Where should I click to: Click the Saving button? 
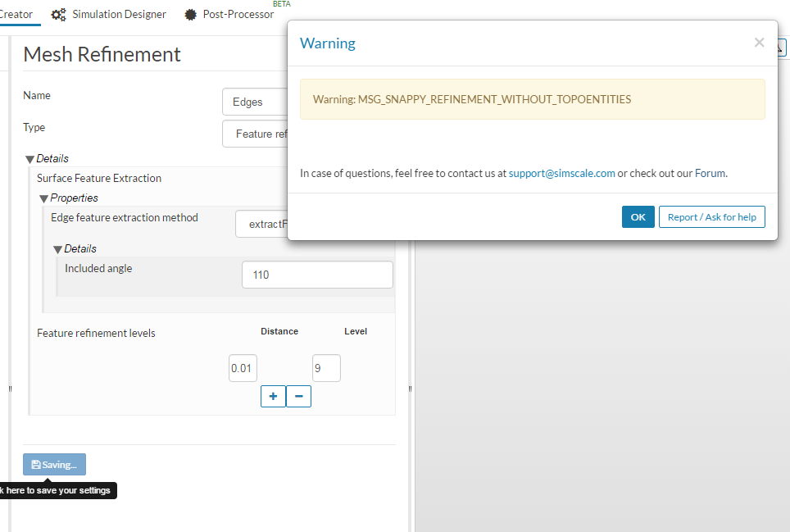[x=54, y=465]
